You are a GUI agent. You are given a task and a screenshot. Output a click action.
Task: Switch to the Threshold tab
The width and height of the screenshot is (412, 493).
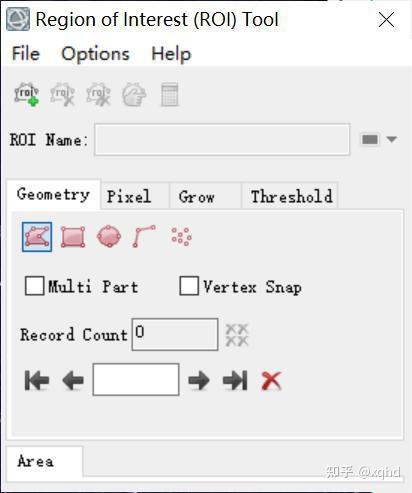coord(290,196)
